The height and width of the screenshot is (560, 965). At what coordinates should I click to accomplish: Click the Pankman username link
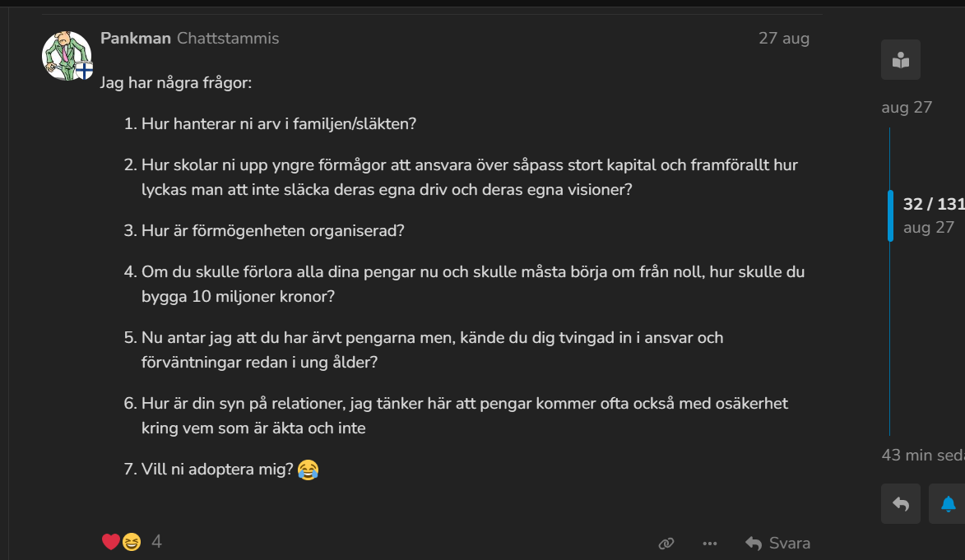tap(136, 39)
